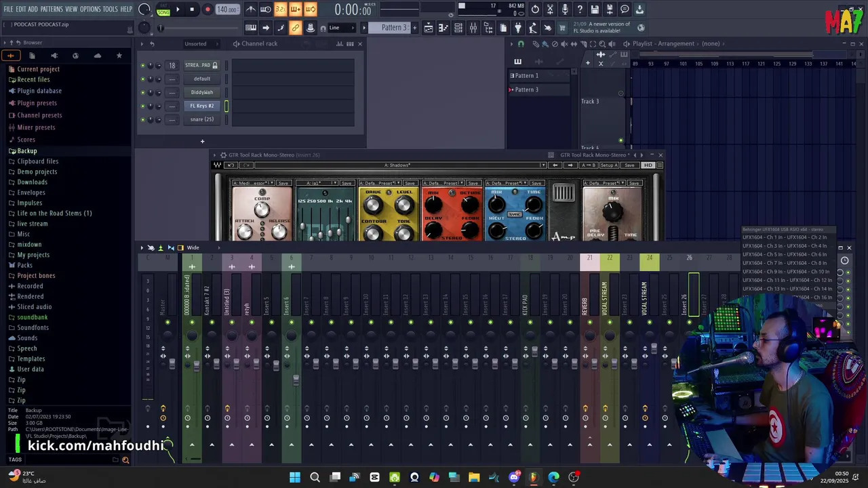This screenshot has height=488, width=868.
Task: Toggle graph editor icon in Channel rack
Action: (340, 44)
